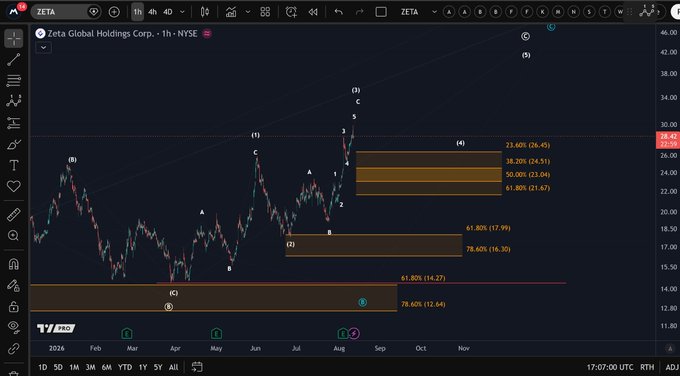Viewport: 680px width, 376px height.
Task: Switch to the 1h interval
Action: [x=137, y=12]
